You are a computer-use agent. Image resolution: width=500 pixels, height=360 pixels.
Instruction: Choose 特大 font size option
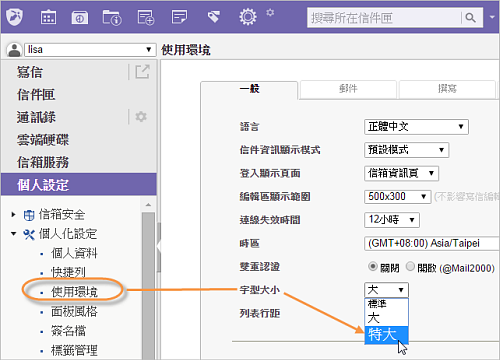click(386, 335)
